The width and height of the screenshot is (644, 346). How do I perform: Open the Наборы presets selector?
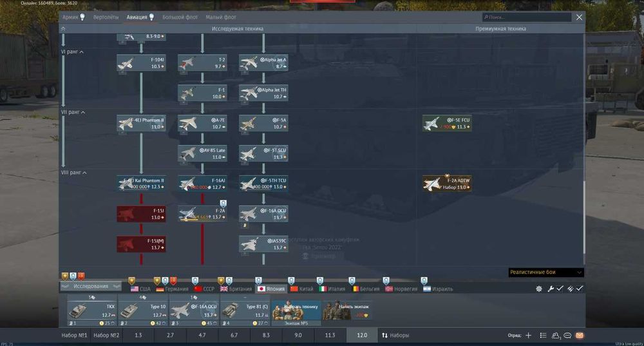(x=395, y=335)
